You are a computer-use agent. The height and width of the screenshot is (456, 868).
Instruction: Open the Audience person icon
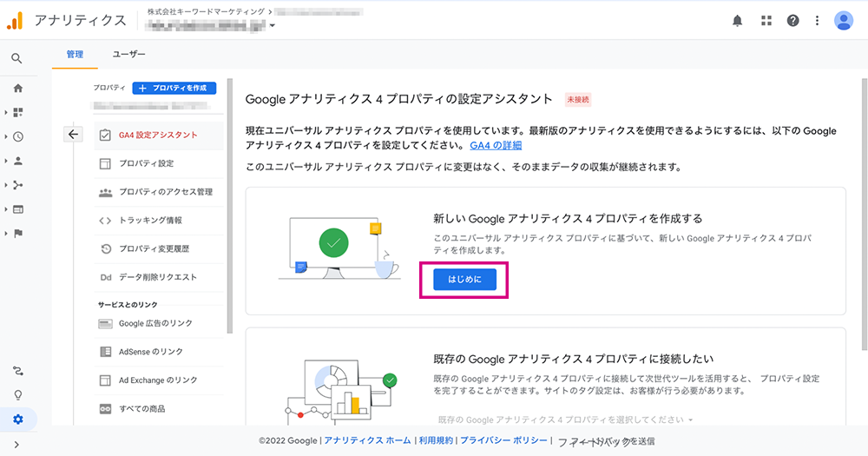(x=17, y=162)
